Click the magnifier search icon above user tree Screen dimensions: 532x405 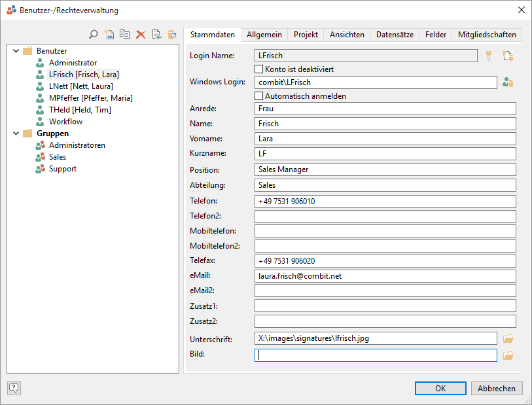pos(94,35)
